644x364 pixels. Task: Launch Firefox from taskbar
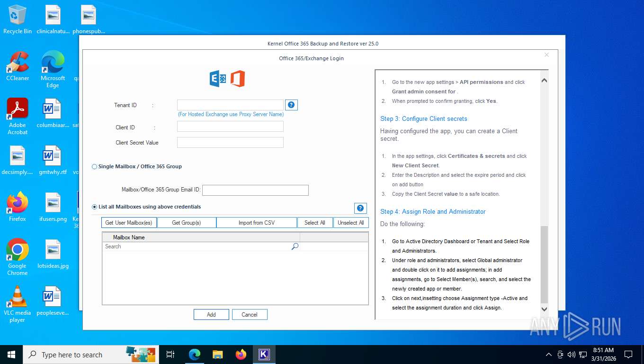(x=241, y=355)
